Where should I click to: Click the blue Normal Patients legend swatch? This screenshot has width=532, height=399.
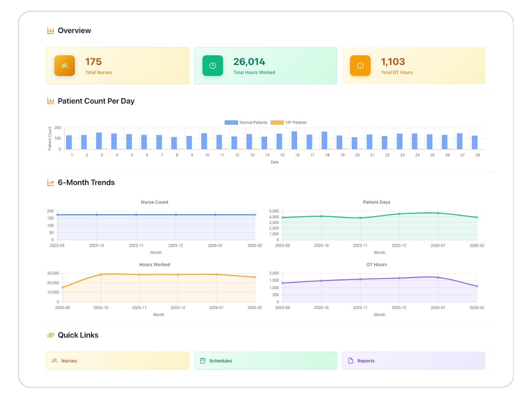coord(231,123)
